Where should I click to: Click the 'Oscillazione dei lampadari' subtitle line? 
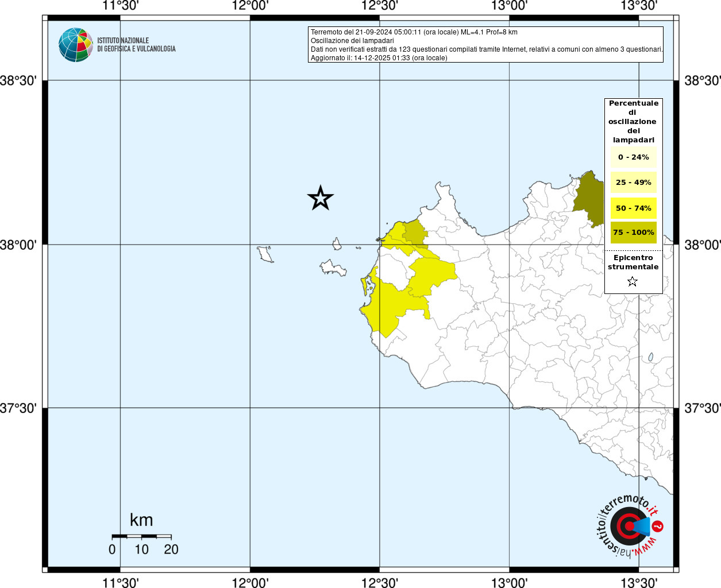pos(352,41)
